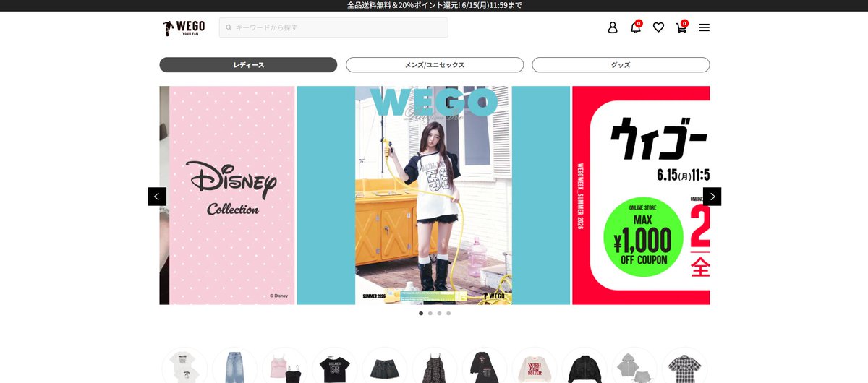Screen dimensions: 868x383
Task: Open the white printed sweatshirt category icon
Action: click(x=535, y=366)
